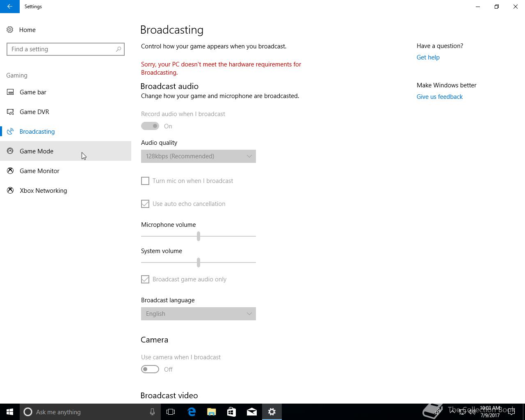Click the Find a setting search box
Viewport: 525px width, 420px height.
[66, 49]
